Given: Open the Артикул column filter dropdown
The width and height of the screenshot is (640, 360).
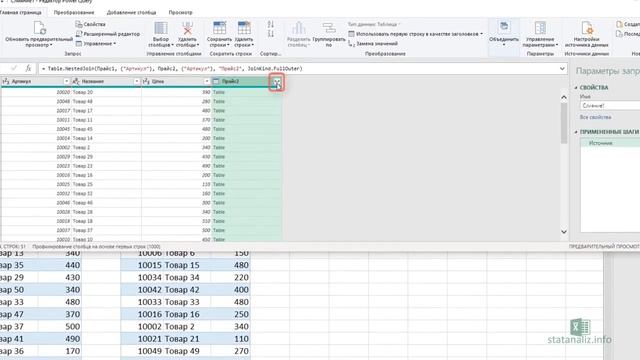Looking at the screenshot, I should point(66,82).
